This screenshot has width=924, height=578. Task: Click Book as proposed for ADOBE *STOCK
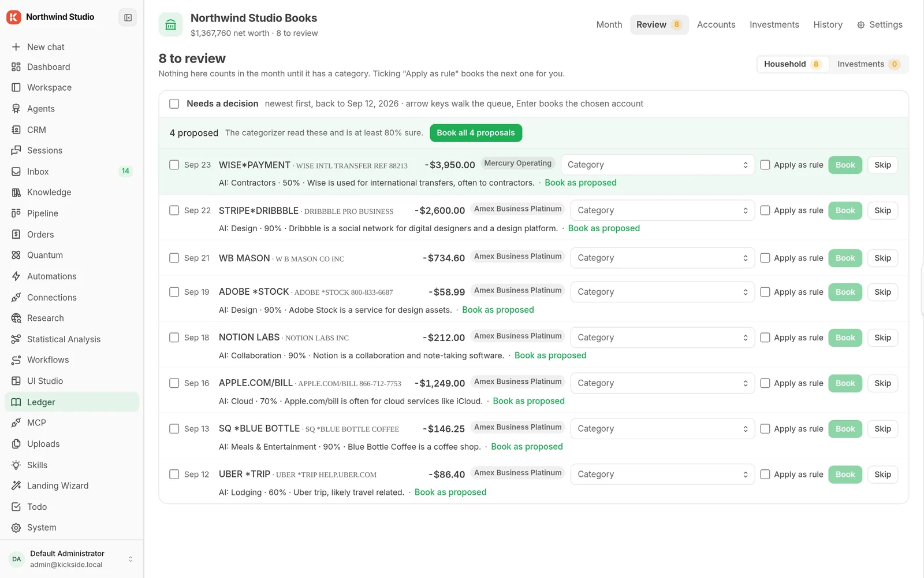coord(498,310)
